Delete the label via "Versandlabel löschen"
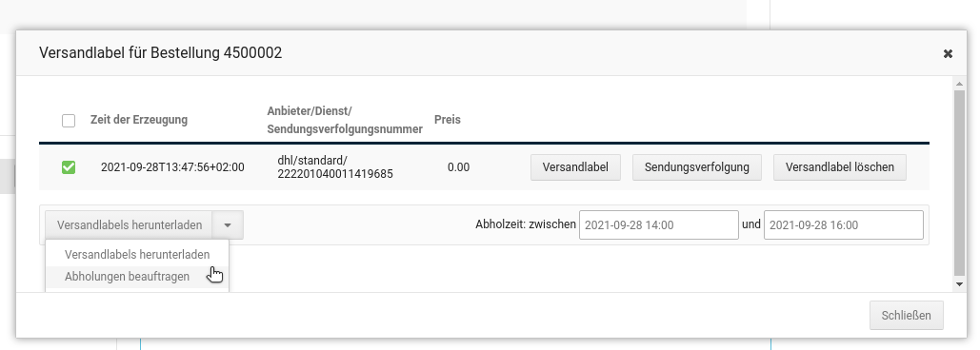 [839, 167]
